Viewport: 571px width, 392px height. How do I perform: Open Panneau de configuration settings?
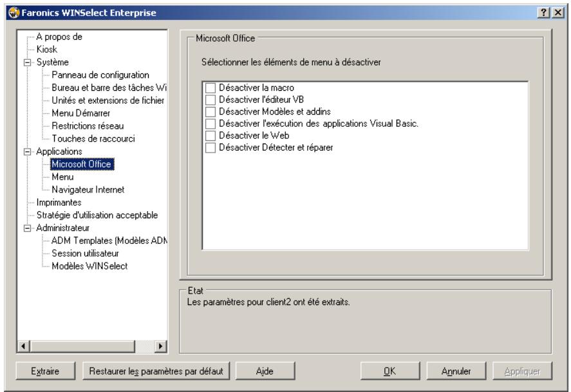[100, 75]
